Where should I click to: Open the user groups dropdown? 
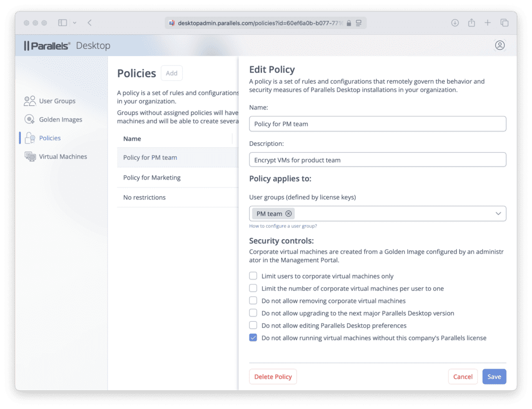(498, 213)
